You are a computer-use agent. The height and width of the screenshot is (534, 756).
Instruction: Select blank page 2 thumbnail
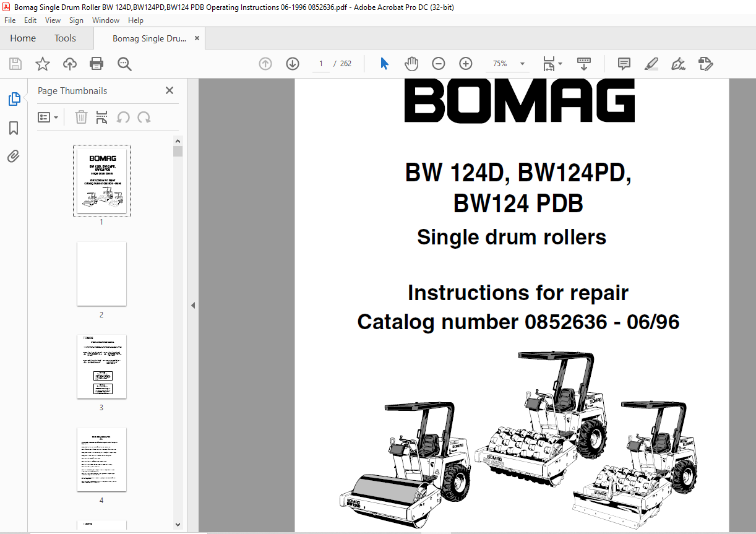click(101, 273)
